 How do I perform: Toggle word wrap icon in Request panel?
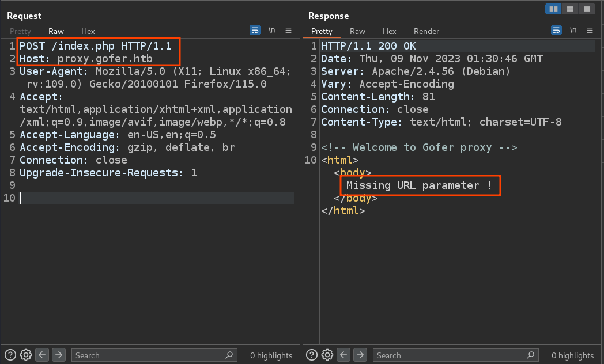255,31
